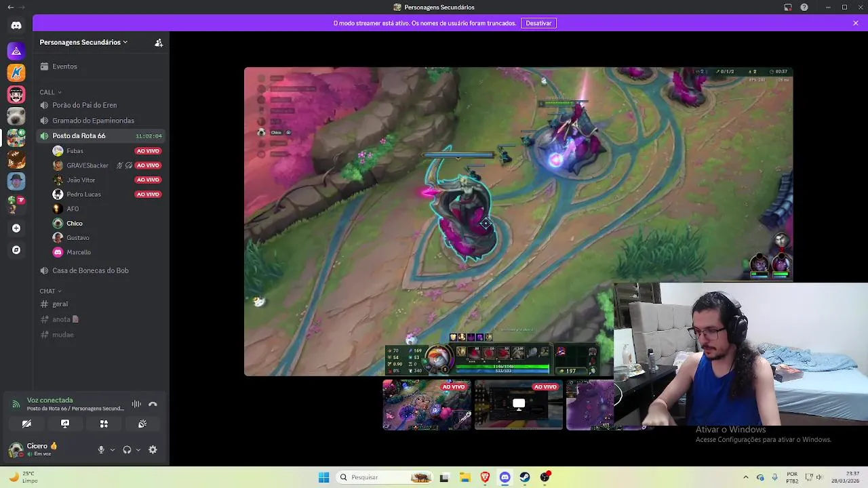
Task: Toggle headphones deafen
Action: (x=127, y=449)
